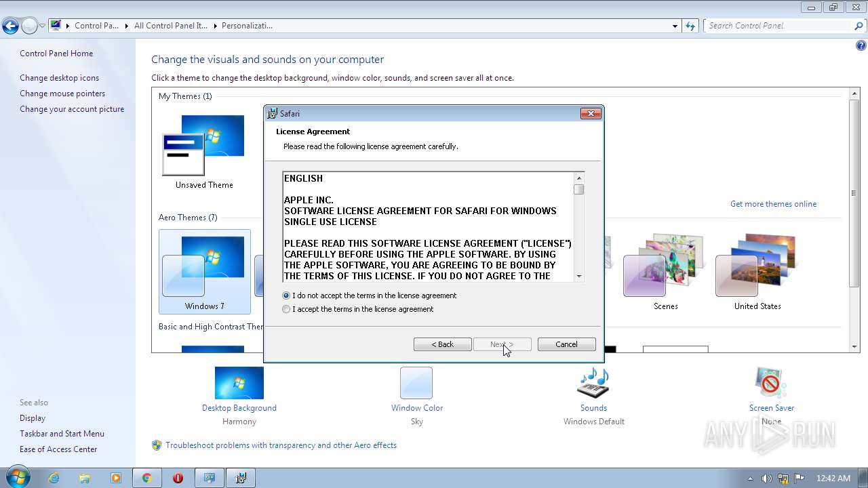
Task: Expand arrow after 'Control Pa...' breadcrumb
Action: pos(126,26)
